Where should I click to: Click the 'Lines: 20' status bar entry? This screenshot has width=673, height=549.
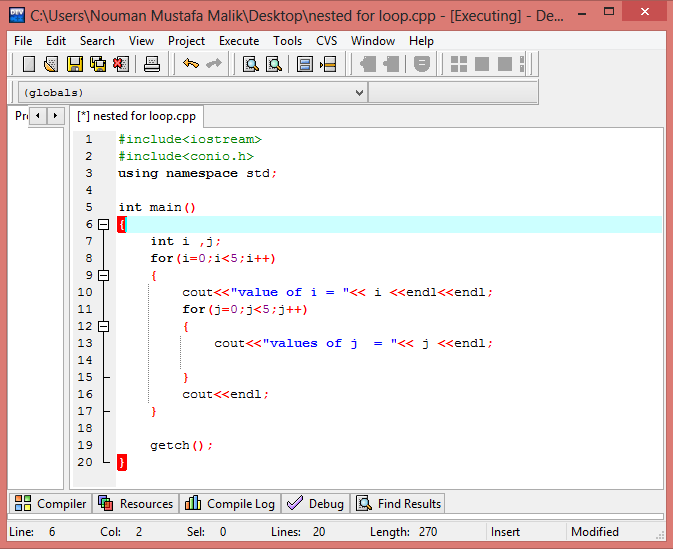[x=298, y=532]
